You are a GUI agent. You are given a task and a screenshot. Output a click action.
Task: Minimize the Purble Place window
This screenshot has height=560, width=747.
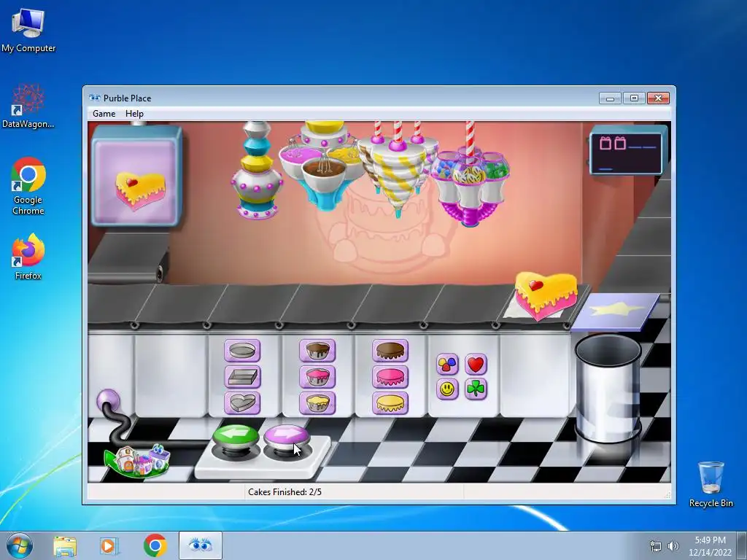(x=611, y=98)
